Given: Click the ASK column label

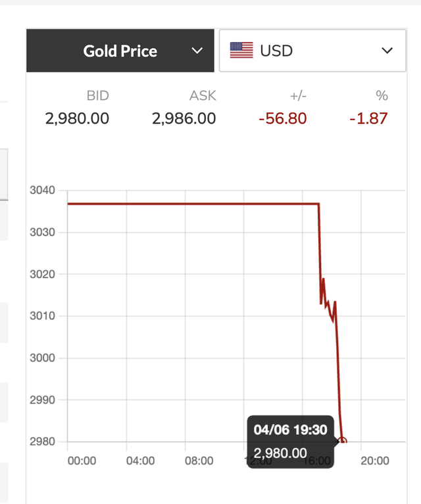Looking at the screenshot, I should pyautogui.click(x=203, y=96).
